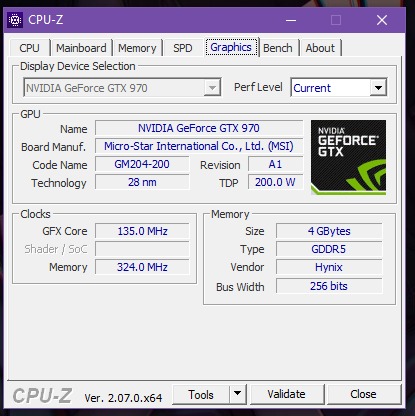This screenshot has width=415, height=416.
Task: Show the About tab
Action: tap(320, 48)
